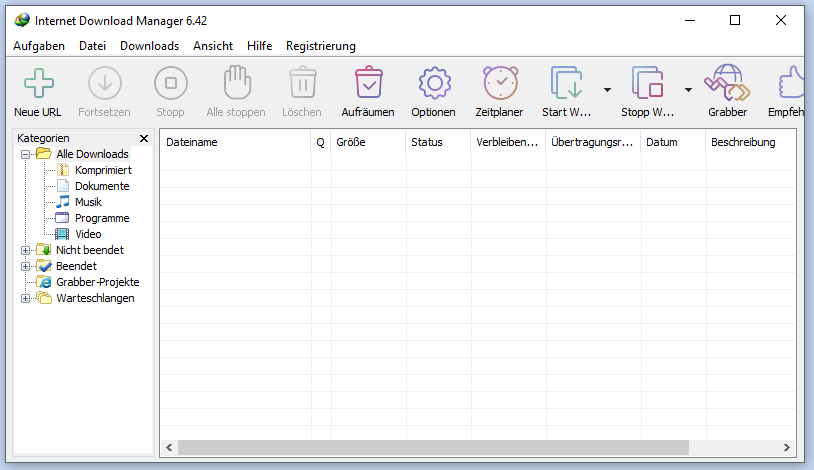The width and height of the screenshot is (814, 470).
Task: Select the Programme category label
Action: coord(102,218)
